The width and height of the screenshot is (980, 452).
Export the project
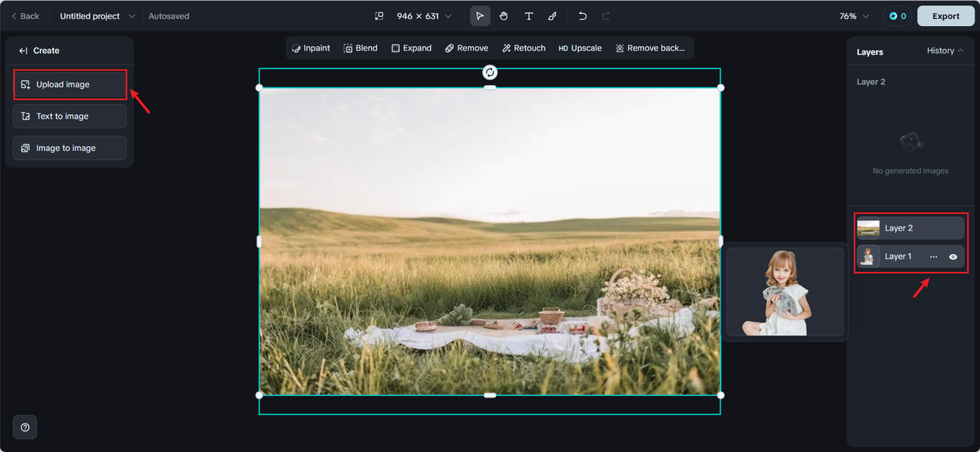pos(946,16)
